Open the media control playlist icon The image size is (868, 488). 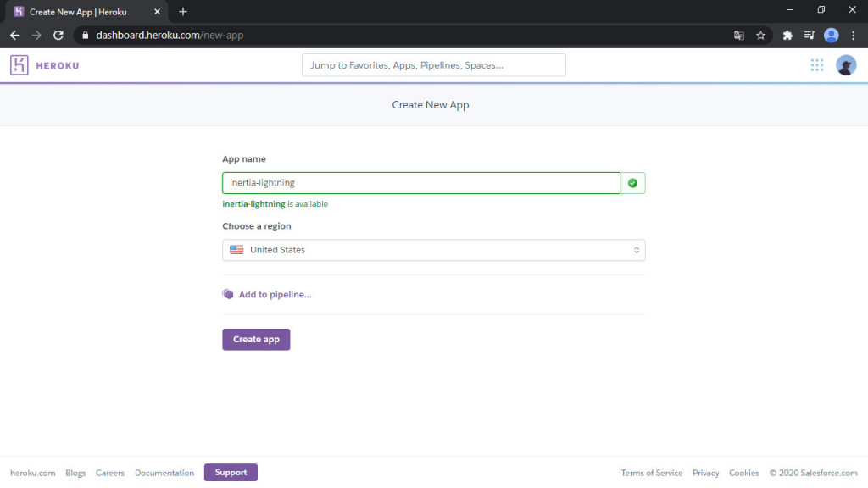[809, 36]
